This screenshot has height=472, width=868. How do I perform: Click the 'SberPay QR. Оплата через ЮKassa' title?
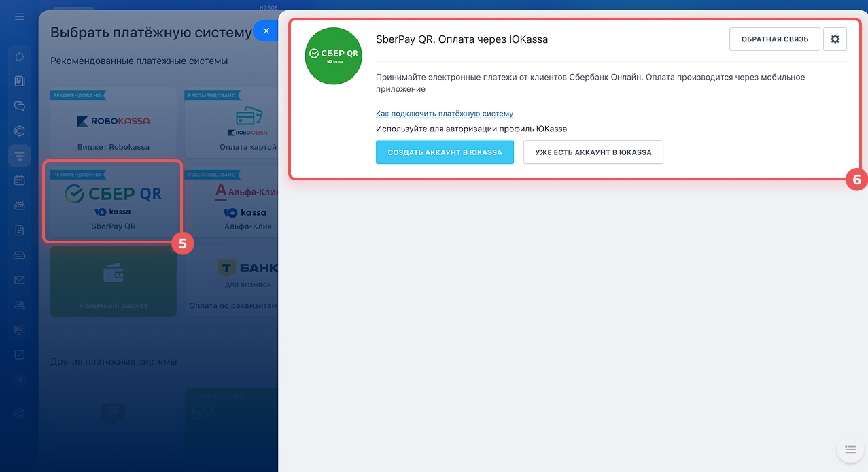click(462, 39)
